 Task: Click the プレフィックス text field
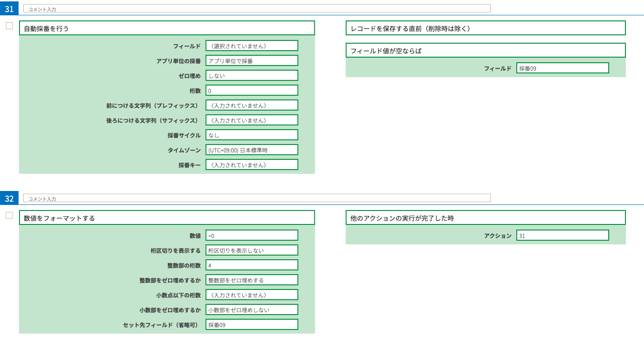(x=252, y=105)
